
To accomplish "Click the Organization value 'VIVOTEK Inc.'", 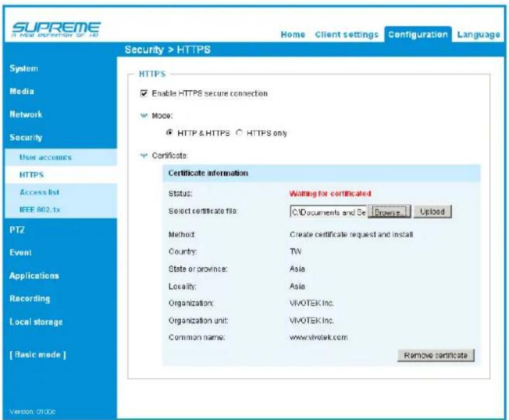I will 312,303.
